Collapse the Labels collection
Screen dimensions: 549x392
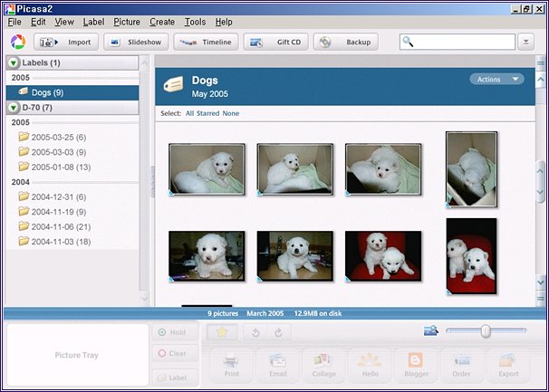point(14,62)
